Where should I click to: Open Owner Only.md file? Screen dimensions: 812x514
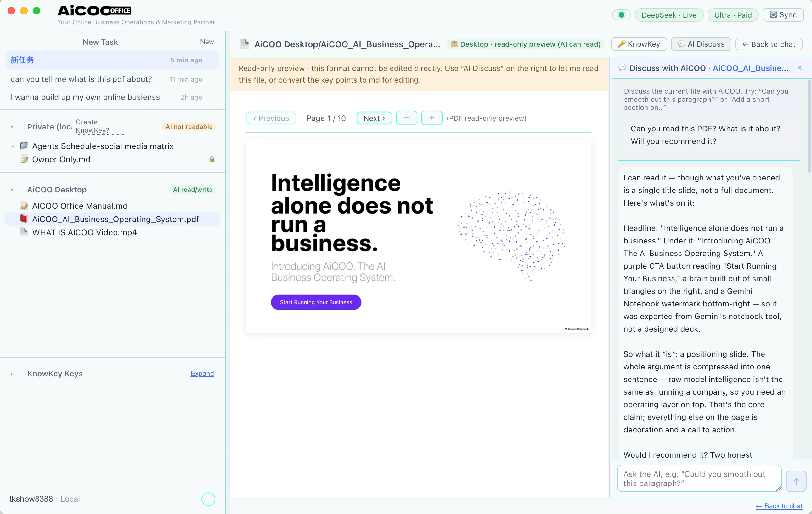(x=61, y=159)
